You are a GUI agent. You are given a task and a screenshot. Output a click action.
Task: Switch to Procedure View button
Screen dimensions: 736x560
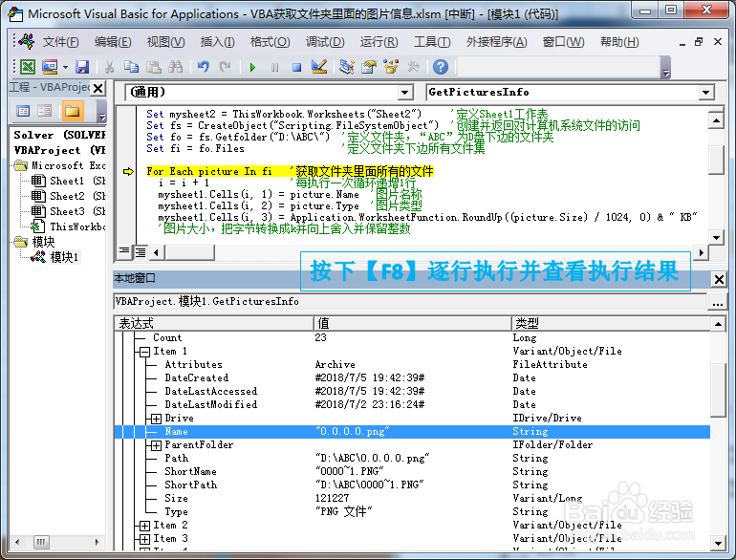124,252
